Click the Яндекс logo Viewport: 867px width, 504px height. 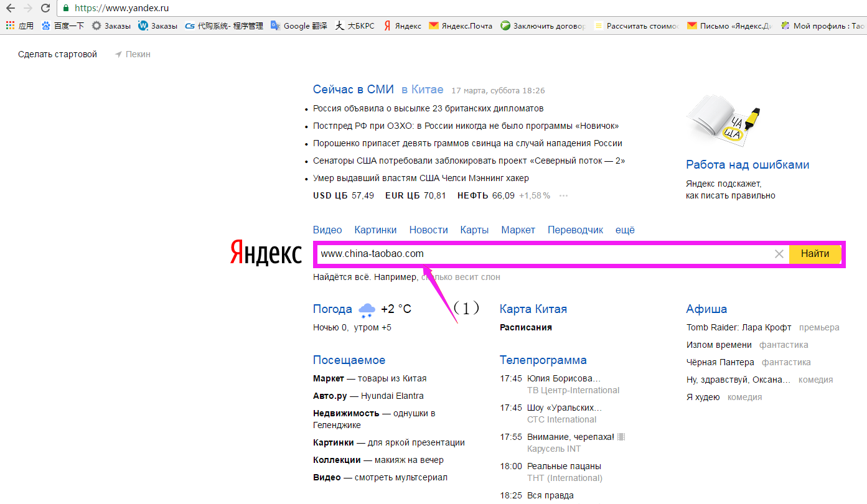coord(266,252)
